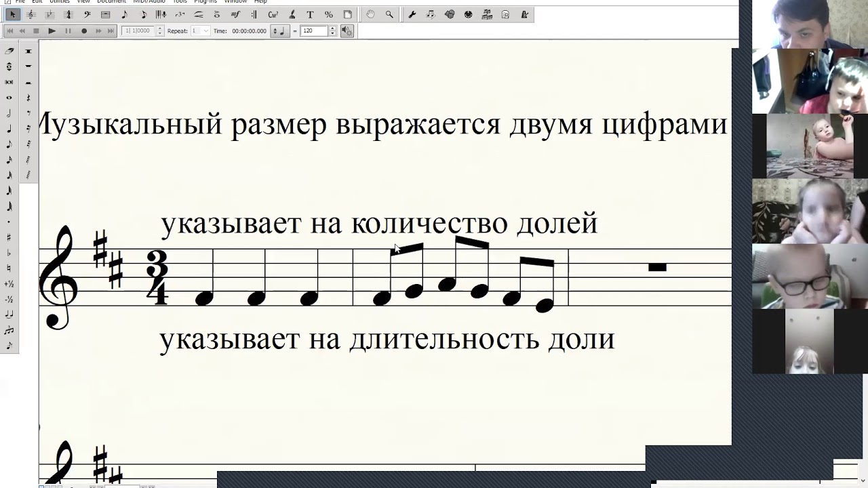Select the Articulation tool
The image size is (868, 488).
point(217,14)
